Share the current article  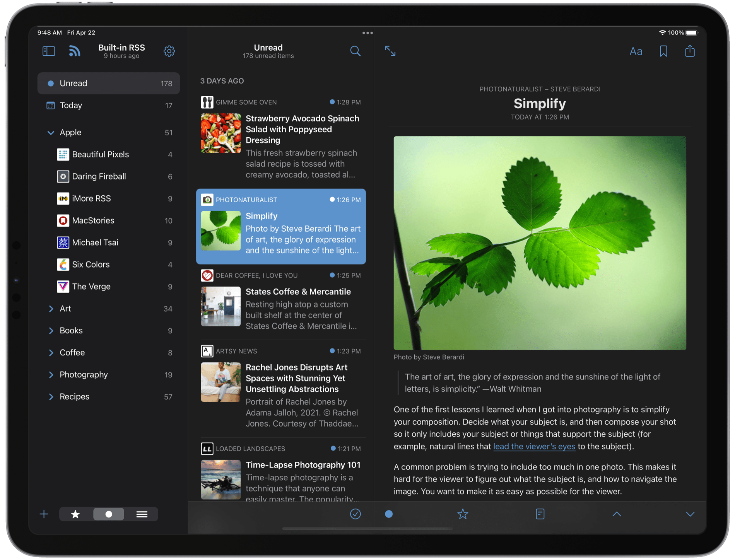click(690, 51)
